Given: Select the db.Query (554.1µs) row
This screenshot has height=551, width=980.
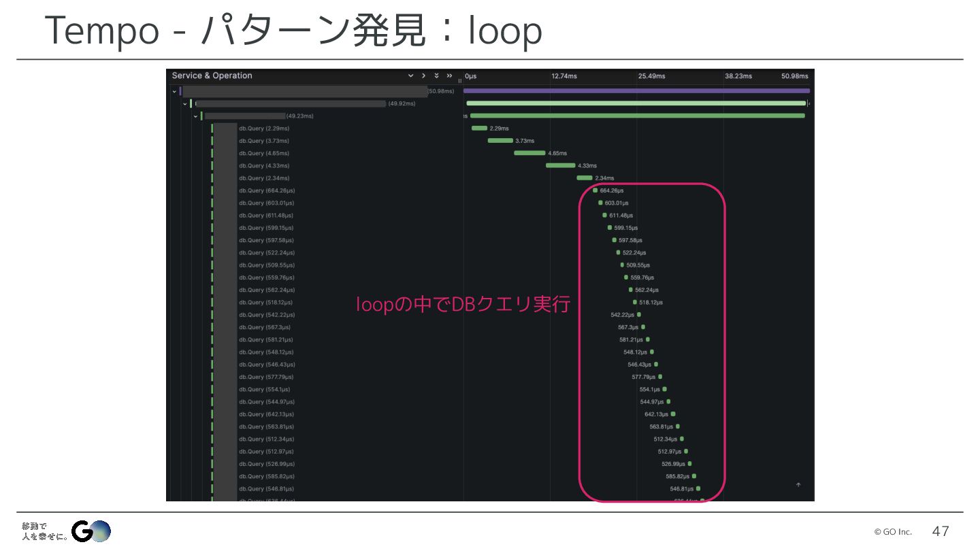Looking at the screenshot, I should coord(266,389).
